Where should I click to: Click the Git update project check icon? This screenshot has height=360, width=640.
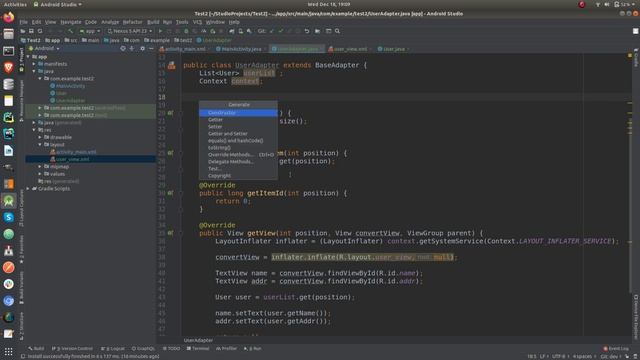(x=272, y=31)
